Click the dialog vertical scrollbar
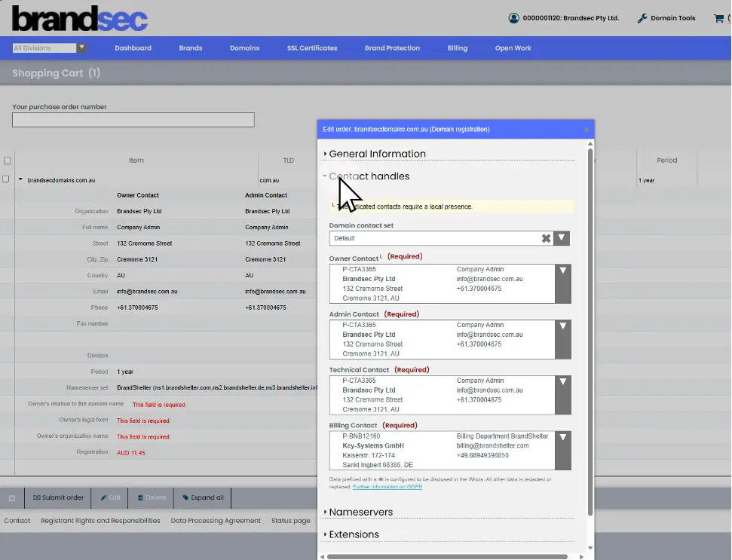 click(x=590, y=332)
